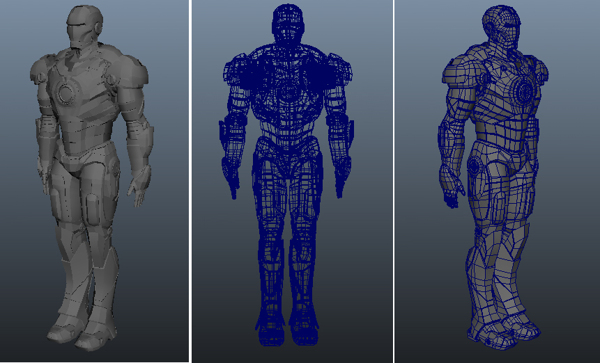Select the helmet of wireframe-on-shaded model
The image size is (600, 363).
[x=502, y=28]
